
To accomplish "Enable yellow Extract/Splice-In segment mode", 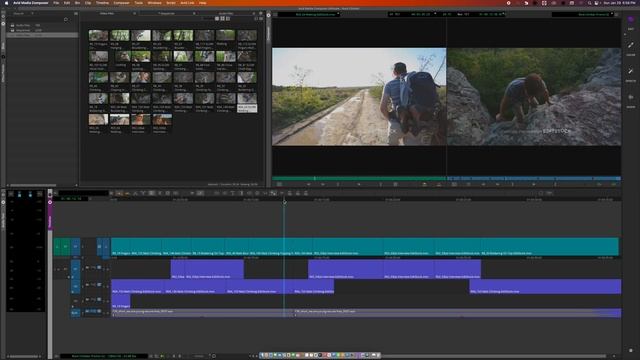I will coord(127,193).
